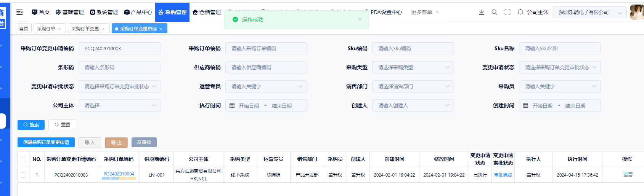644x196 pixels.
Task: Open 变更申请审批状态 dropdown
Action: click(x=119, y=86)
